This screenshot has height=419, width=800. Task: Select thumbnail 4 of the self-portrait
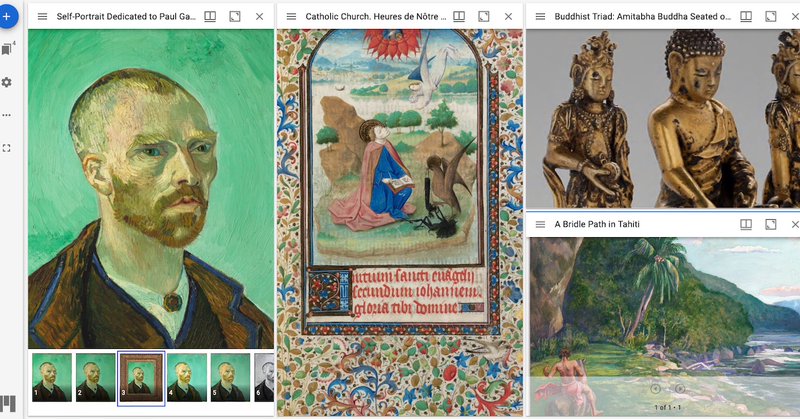click(187, 378)
